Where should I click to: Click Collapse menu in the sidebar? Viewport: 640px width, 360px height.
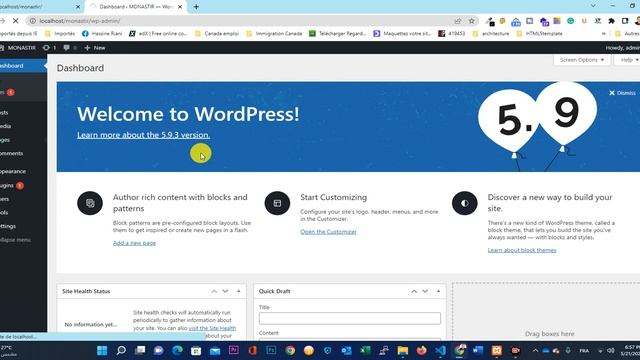(23, 240)
